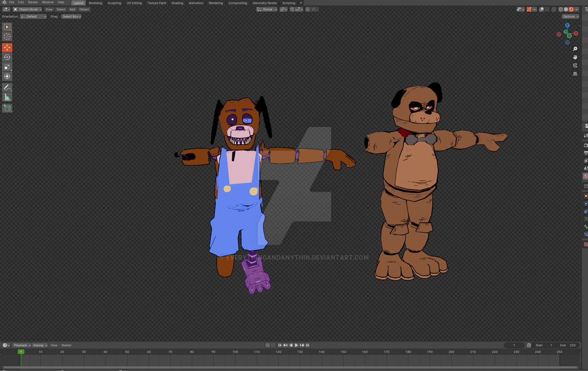Open the Edit menu
This screenshot has height=371, width=588.
(21, 2)
